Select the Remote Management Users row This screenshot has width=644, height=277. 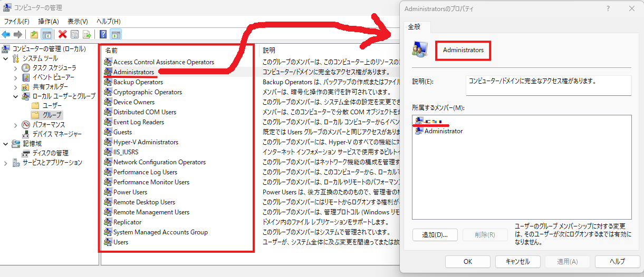point(151,212)
